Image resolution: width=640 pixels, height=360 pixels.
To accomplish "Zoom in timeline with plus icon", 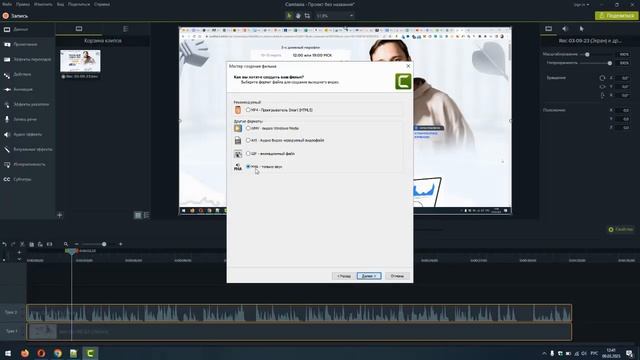I will click(x=120, y=244).
